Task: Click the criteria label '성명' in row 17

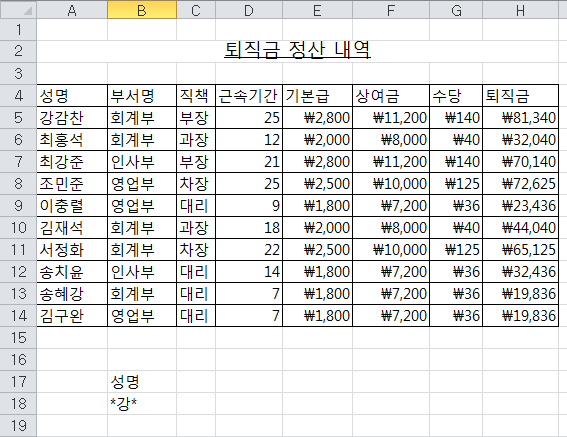Action: 142,381
